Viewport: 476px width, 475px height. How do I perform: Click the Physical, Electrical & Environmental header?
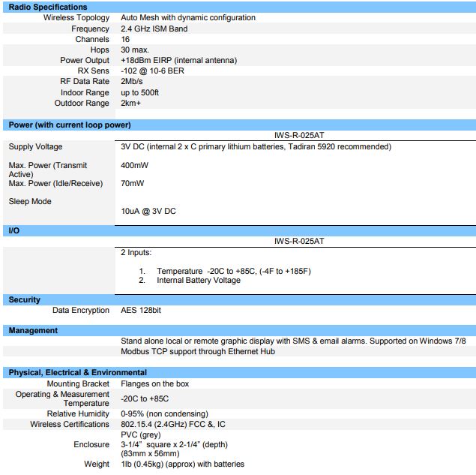click(78, 372)
